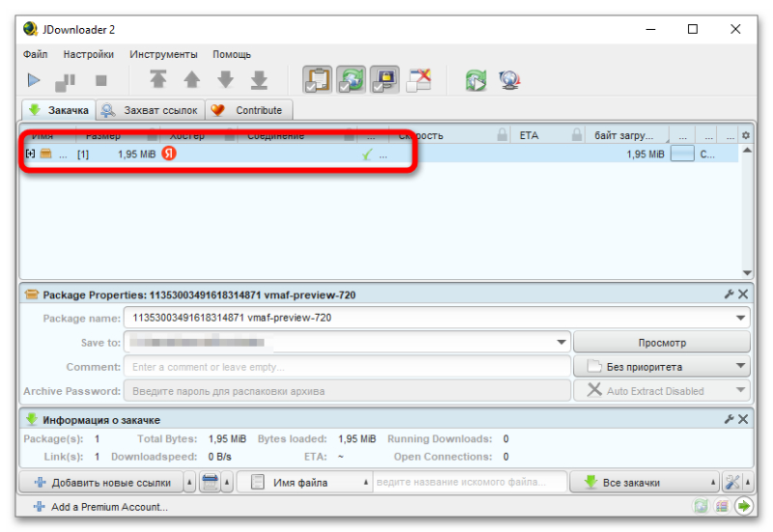Viewport: 773px width, 532px height.
Task: Open the Contribute tab
Action: coord(248,110)
